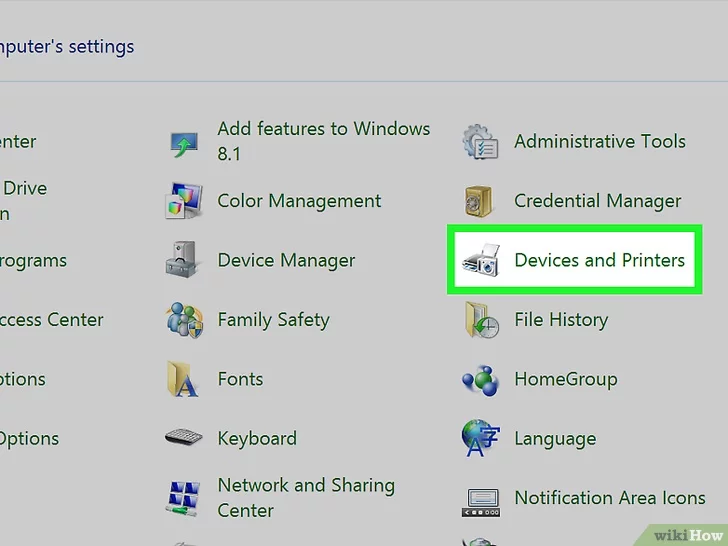Click the Add features to Windows 8.1 icon
The height and width of the screenshot is (546, 728).
tap(184, 143)
